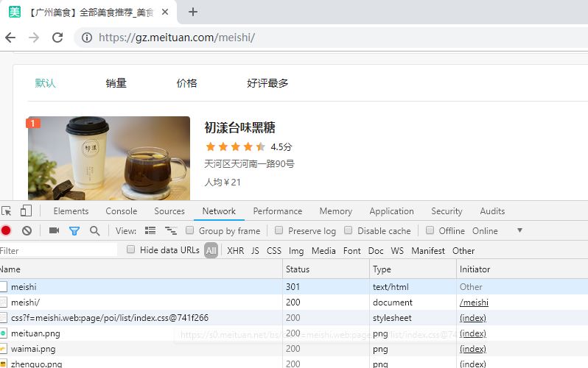Capture screenshots camera icon
588x368 pixels.
(54, 230)
